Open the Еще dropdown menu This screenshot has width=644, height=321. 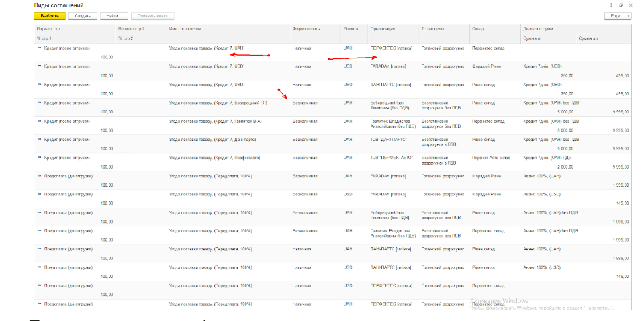618,15
